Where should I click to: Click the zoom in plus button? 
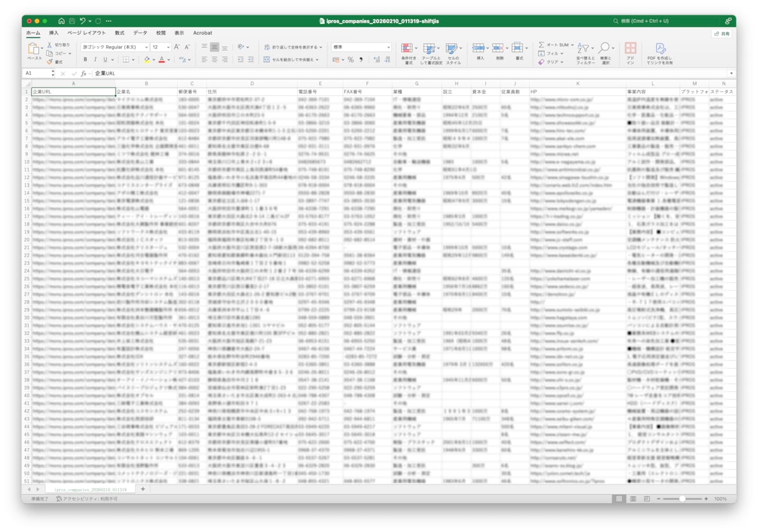point(706,498)
